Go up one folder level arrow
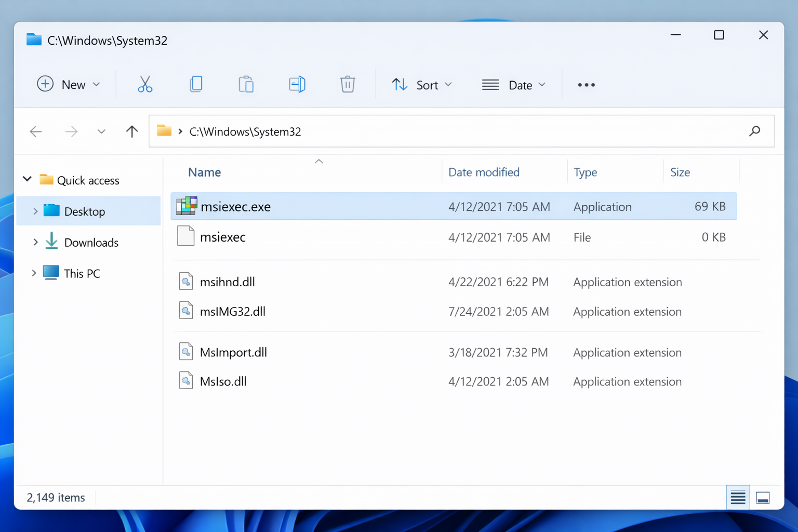 pyautogui.click(x=132, y=131)
